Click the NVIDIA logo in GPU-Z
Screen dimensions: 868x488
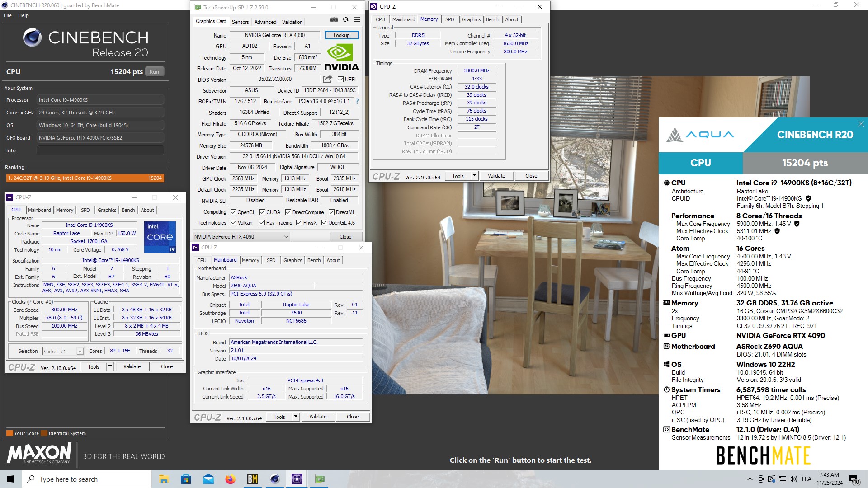[x=341, y=57]
